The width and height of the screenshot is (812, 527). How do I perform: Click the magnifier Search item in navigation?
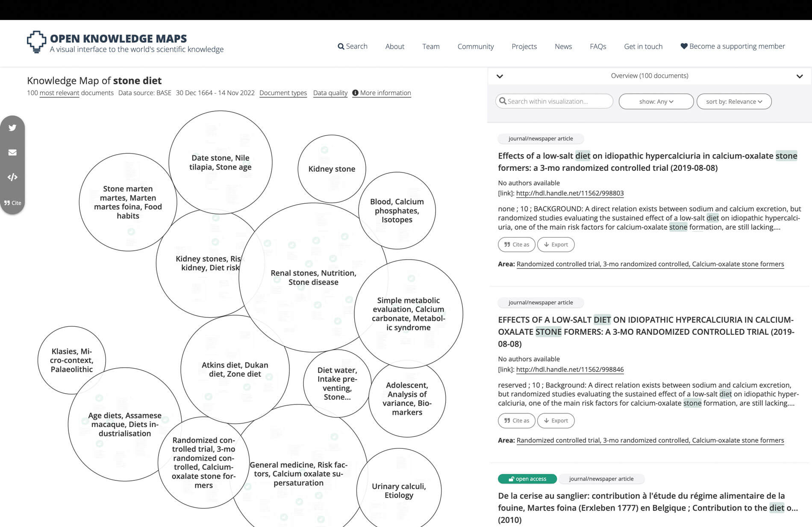tap(352, 46)
